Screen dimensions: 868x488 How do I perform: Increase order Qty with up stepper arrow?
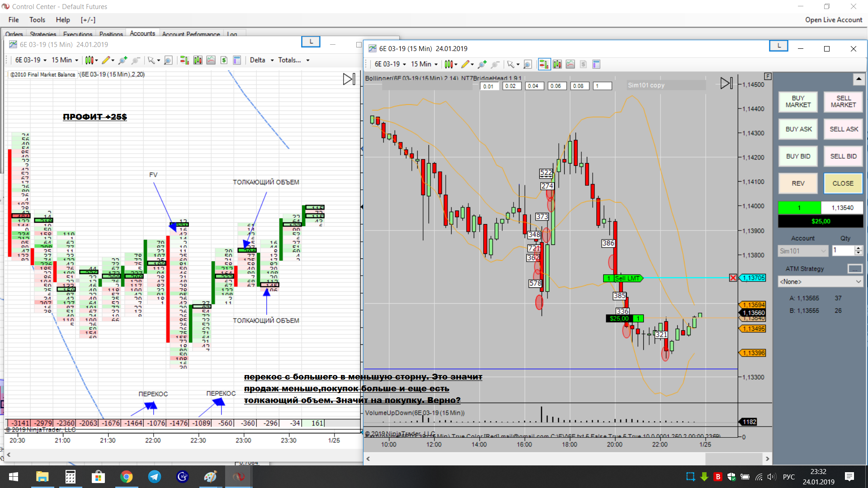pos(858,248)
